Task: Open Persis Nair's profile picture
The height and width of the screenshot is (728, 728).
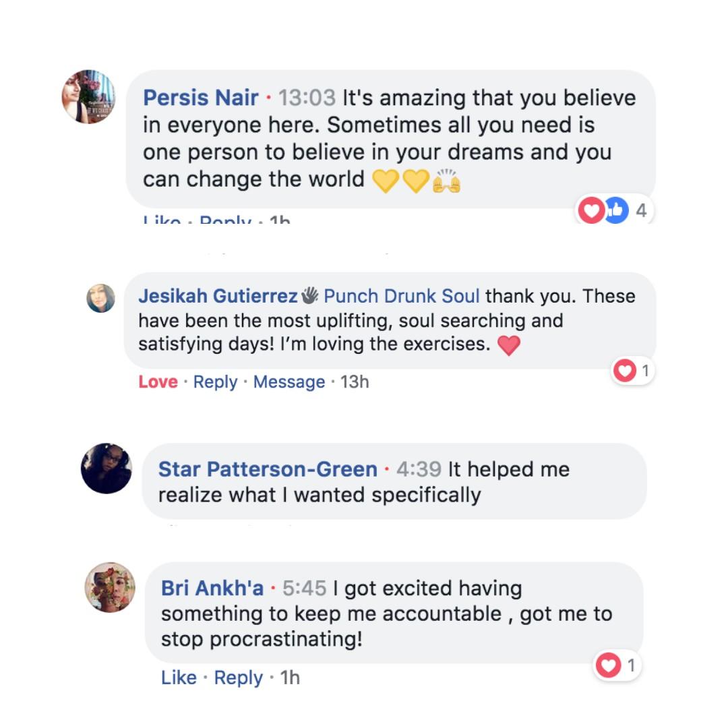Action: click(89, 96)
